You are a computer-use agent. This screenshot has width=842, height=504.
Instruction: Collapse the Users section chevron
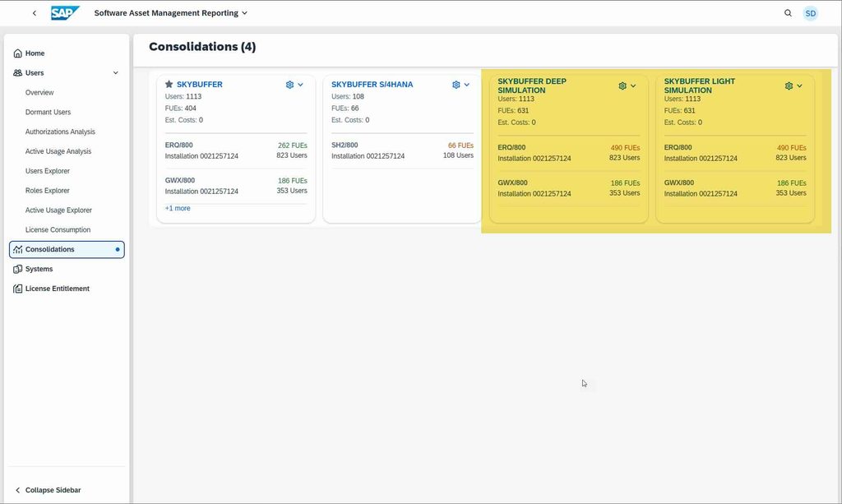click(115, 72)
